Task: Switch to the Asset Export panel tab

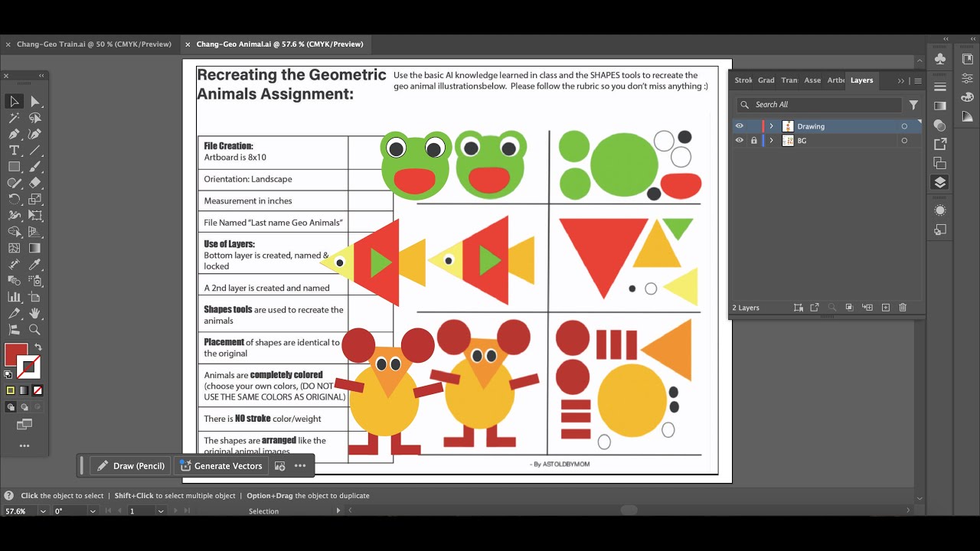Action: point(812,80)
